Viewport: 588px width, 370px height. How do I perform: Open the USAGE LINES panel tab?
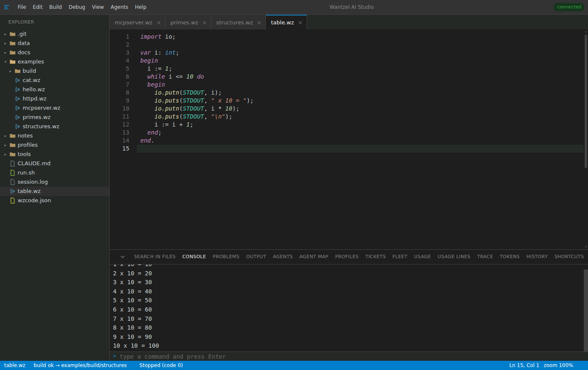point(454,256)
